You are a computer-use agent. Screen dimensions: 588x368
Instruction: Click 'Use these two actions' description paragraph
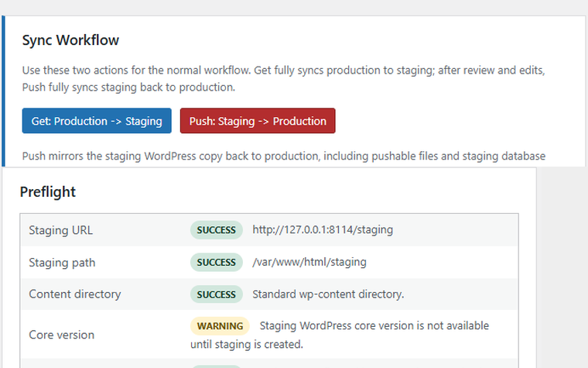coord(283,78)
